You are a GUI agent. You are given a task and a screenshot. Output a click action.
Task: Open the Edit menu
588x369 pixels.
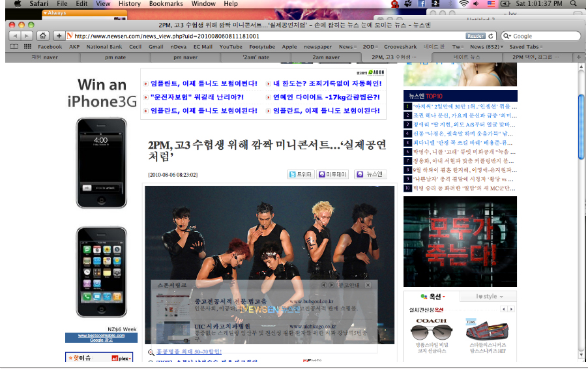tap(81, 4)
